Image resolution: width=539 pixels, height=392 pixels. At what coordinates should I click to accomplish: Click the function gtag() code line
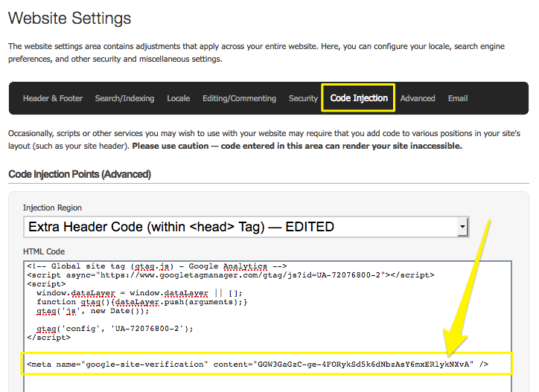[141, 301]
